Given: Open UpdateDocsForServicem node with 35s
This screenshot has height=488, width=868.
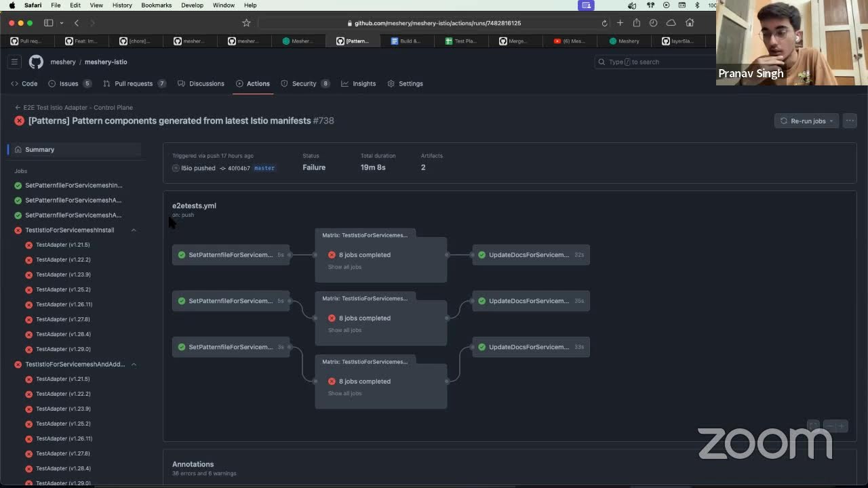Looking at the screenshot, I should [531, 301].
